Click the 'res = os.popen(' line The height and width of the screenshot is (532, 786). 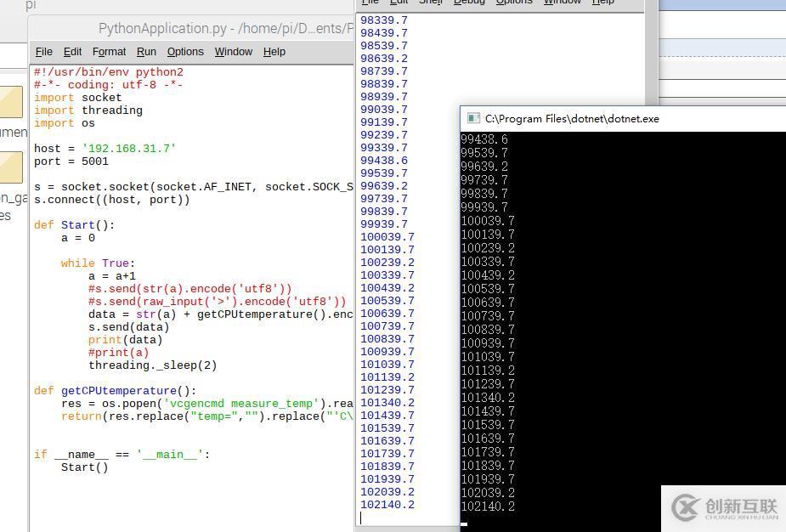[x=207, y=404]
